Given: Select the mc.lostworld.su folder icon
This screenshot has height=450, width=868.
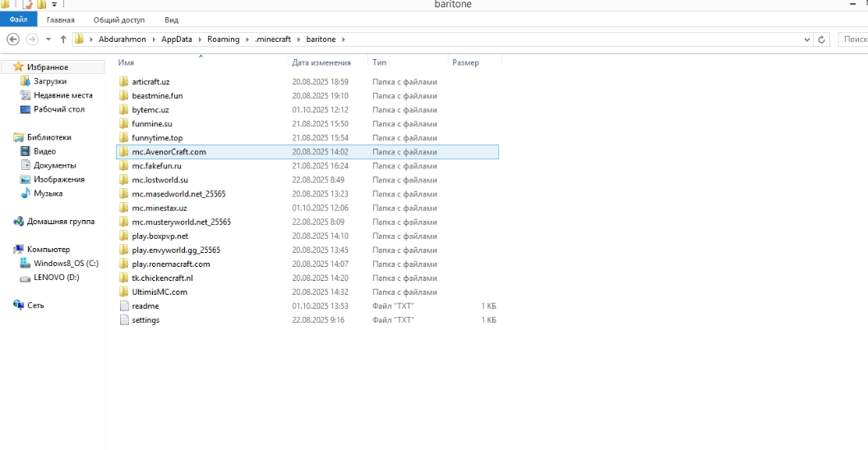Looking at the screenshot, I should click(124, 180).
